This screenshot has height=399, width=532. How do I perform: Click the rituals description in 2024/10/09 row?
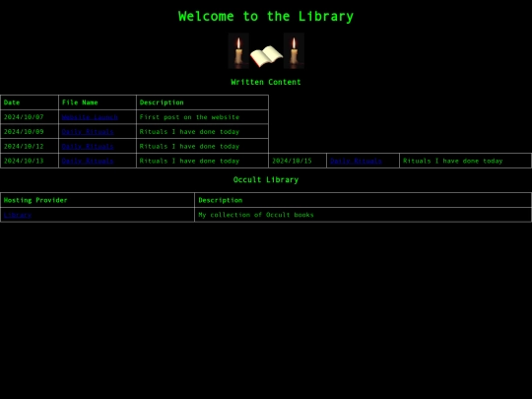tap(190, 132)
